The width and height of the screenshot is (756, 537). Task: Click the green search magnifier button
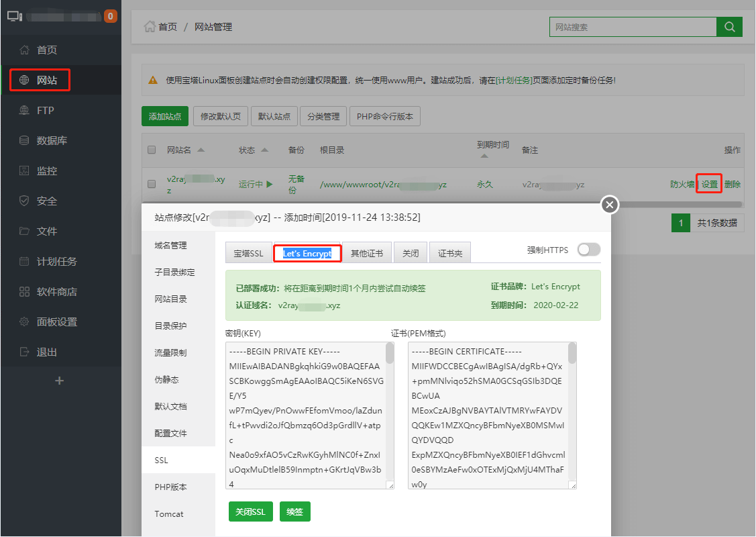[x=729, y=27]
